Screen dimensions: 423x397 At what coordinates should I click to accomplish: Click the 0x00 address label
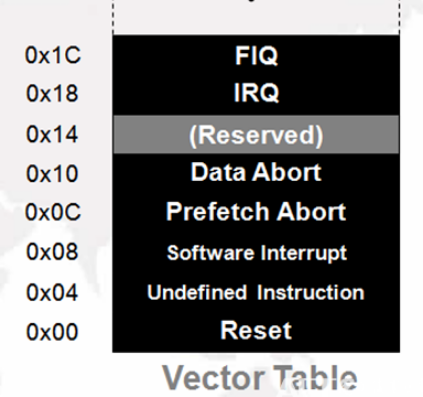tap(52, 332)
